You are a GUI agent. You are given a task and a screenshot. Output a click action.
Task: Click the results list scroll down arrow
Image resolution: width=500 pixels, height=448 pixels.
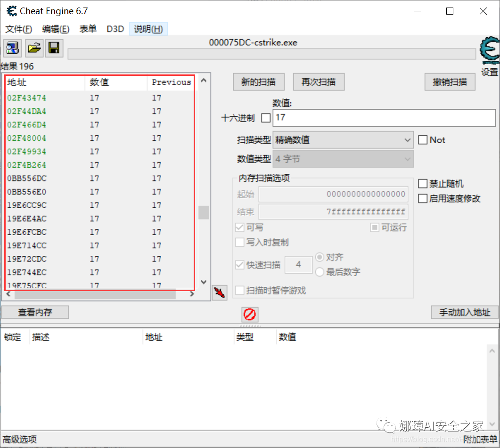(x=204, y=282)
